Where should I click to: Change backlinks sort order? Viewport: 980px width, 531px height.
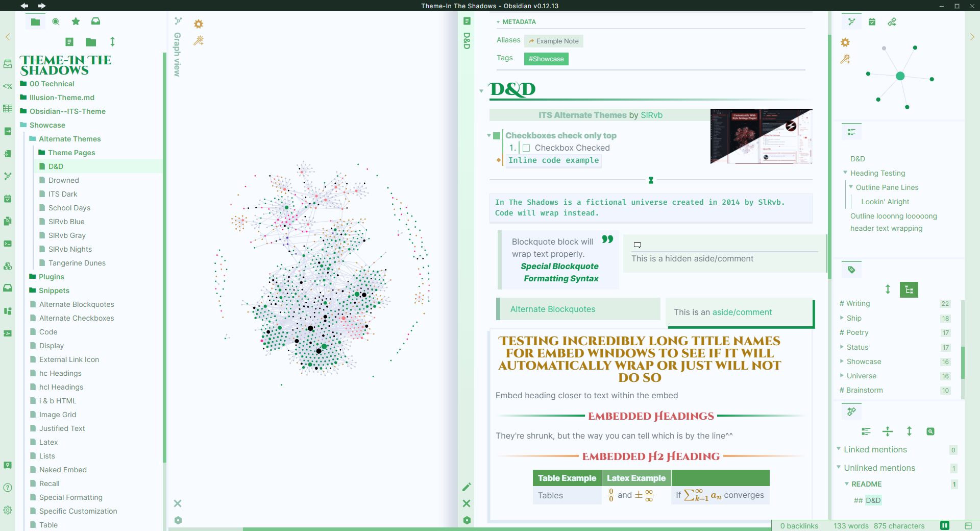(909, 431)
